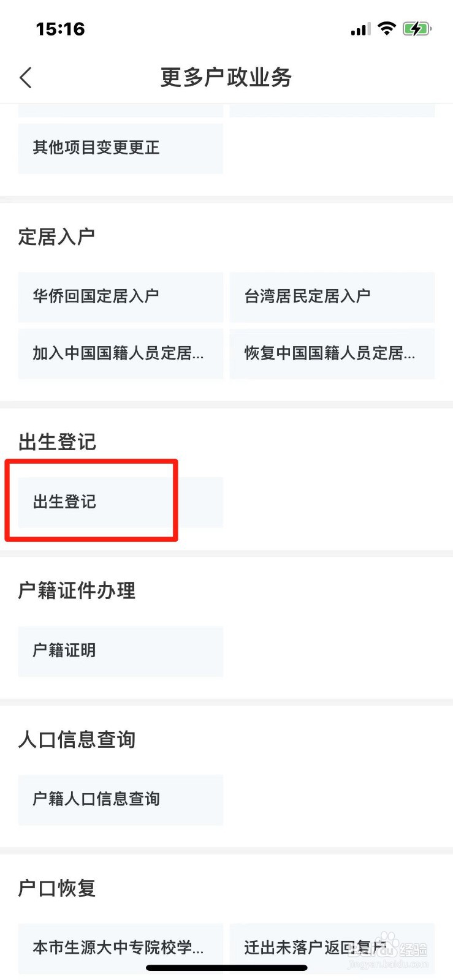
Task: Tap the battery charging icon
Action: click(417, 28)
